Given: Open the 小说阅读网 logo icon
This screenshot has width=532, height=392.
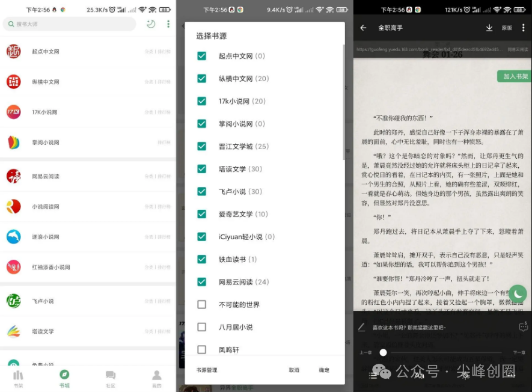Looking at the screenshot, I should (14, 206).
